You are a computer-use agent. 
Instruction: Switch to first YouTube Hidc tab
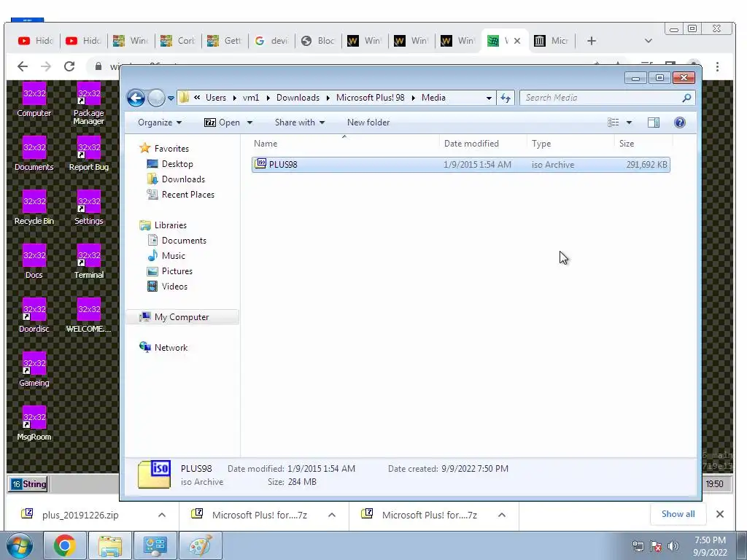[36, 41]
